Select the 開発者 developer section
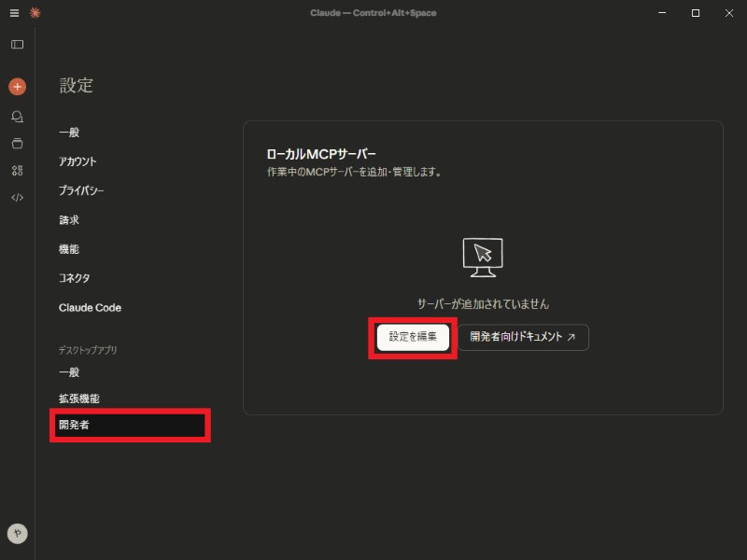This screenshot has height=560, width=747. pos(75,426)
